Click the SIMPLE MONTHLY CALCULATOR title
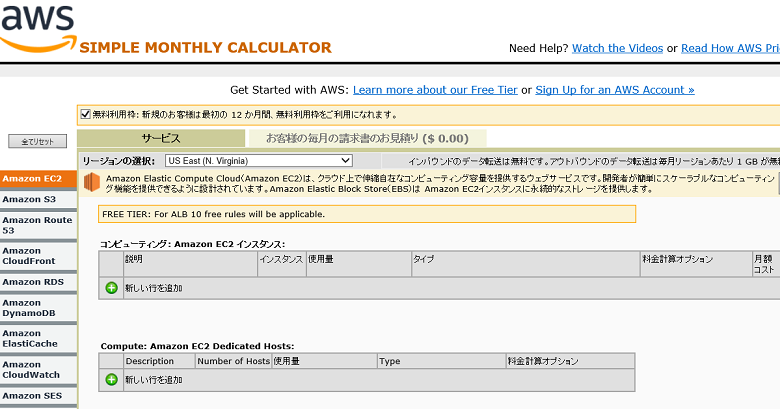This screenshot has height=409, width=780. 205,48
